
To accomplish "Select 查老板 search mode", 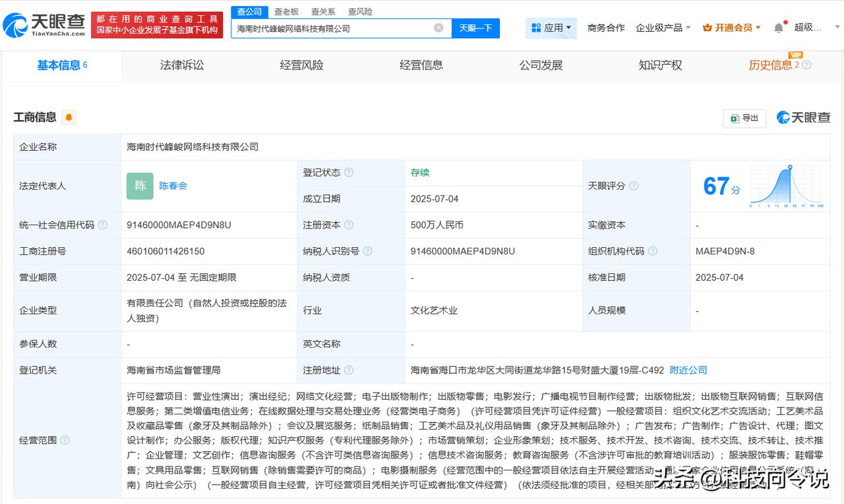I will pyautogui.click(x=286, y=12).
